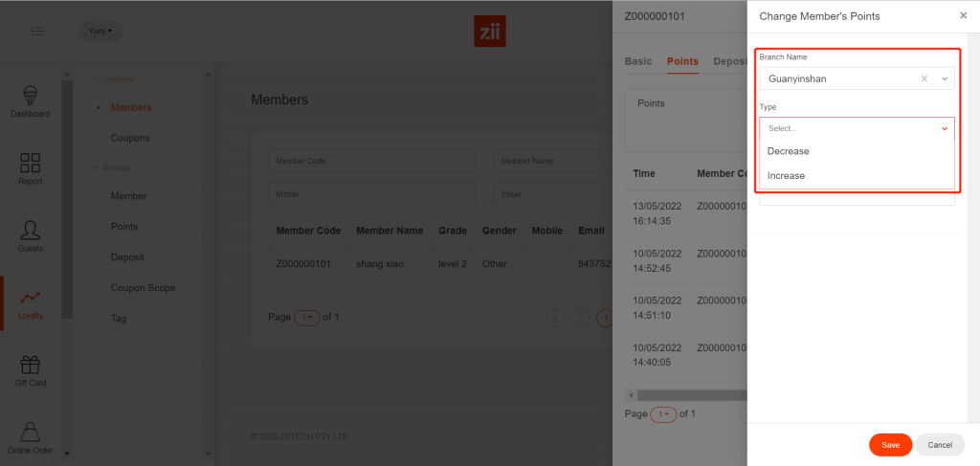Open the Gift Card sidebar icon
This screenshot has width=980, height=466.
[x=30, y=370]
